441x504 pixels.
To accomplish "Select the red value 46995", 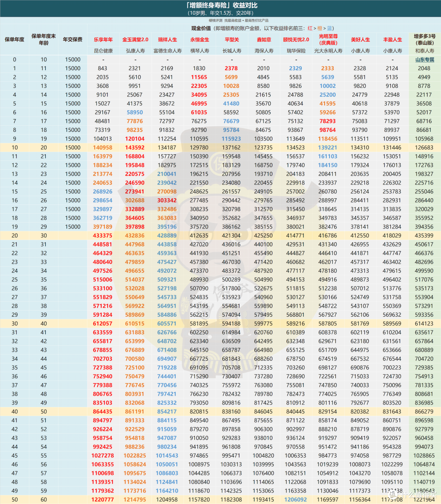I will click(x=199, y=104).
